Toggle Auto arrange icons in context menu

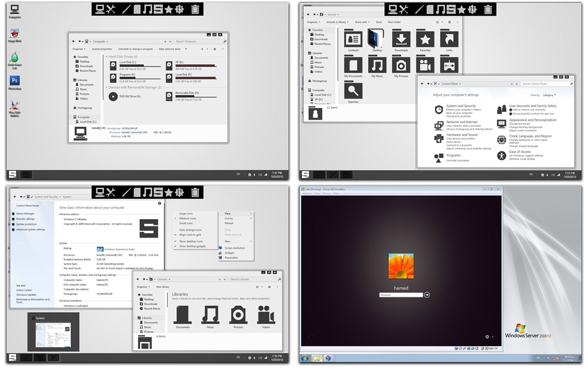(x=190, y=230)
